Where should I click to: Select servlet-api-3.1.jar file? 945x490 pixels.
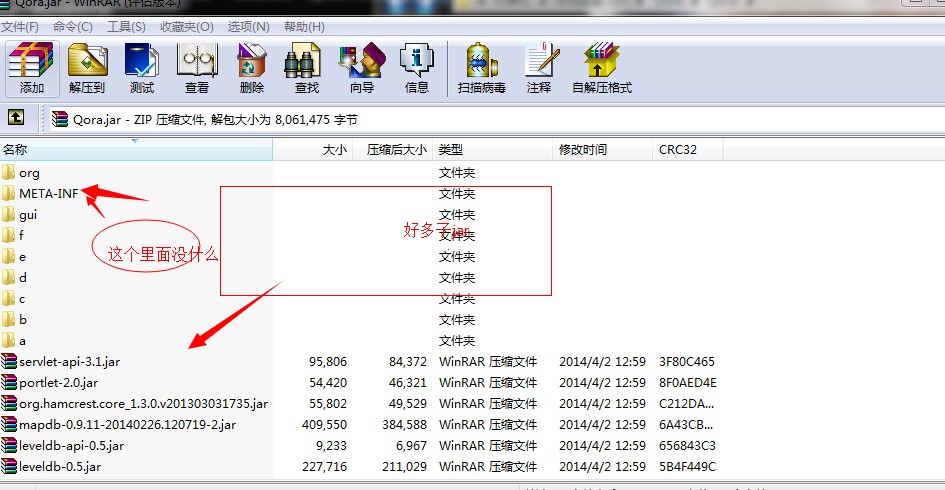pos(69,362)
